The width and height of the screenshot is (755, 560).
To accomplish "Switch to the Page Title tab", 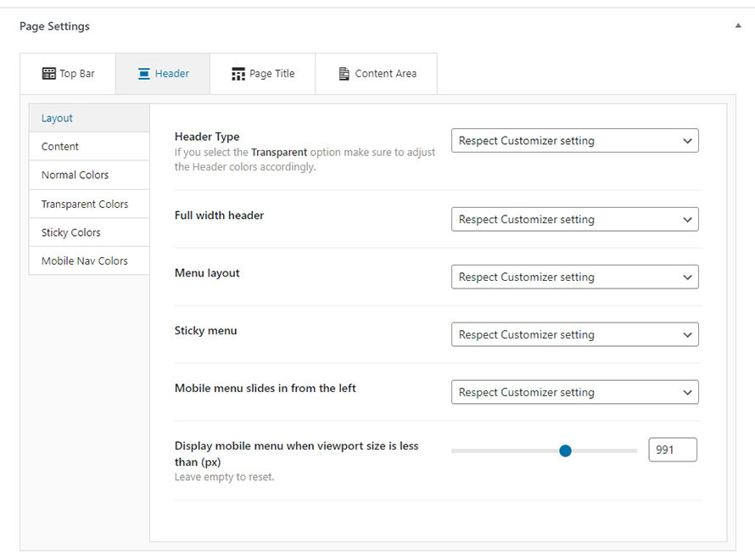I will pyautogui.click(x=263, y=74).
